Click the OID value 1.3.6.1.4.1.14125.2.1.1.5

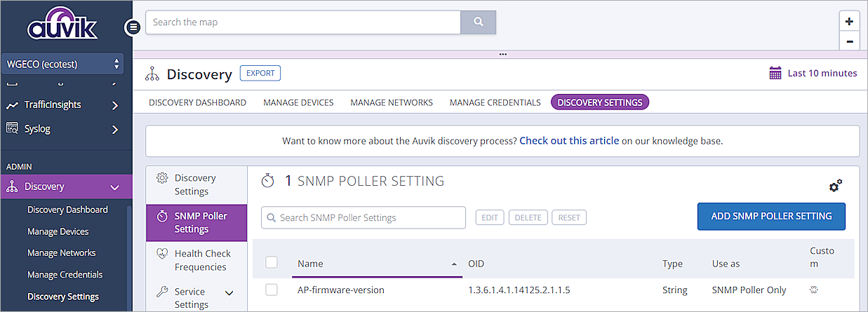pyautogui.click(x=519, y=290)
